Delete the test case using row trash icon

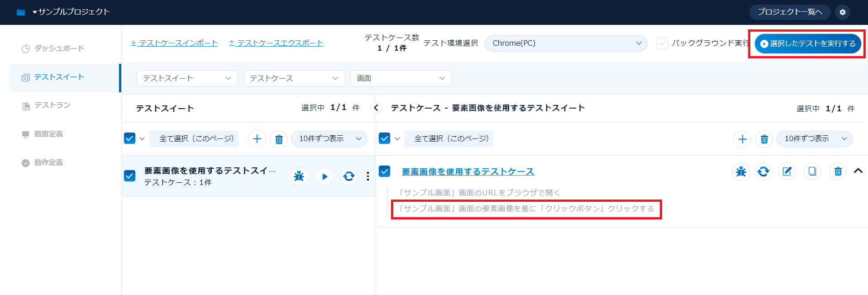pos(838,171)
